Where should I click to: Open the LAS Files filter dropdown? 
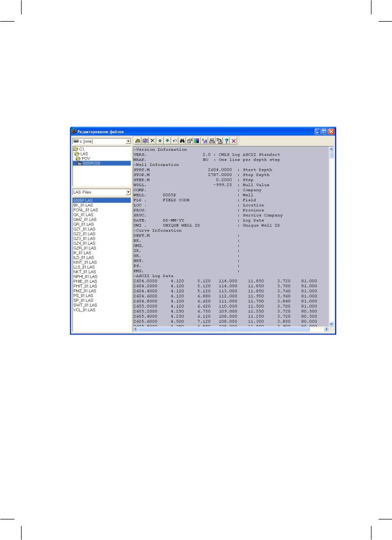128,192
